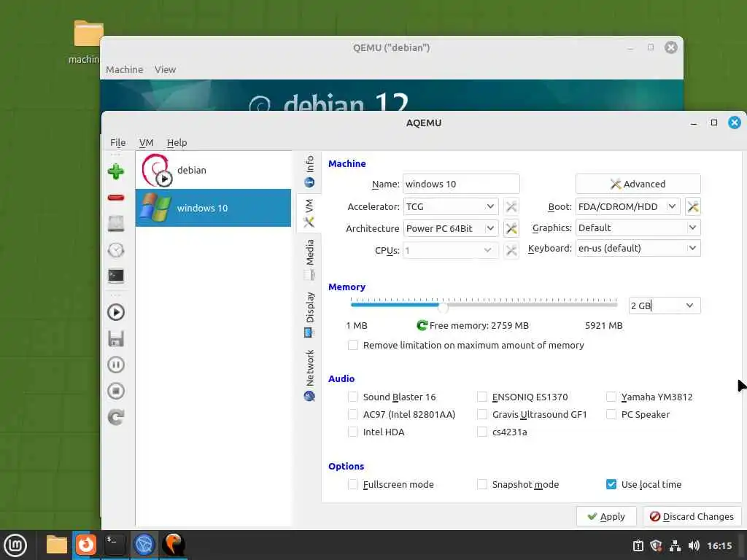
Task: Turn on Snapshot mode
Action: (482, 484)
